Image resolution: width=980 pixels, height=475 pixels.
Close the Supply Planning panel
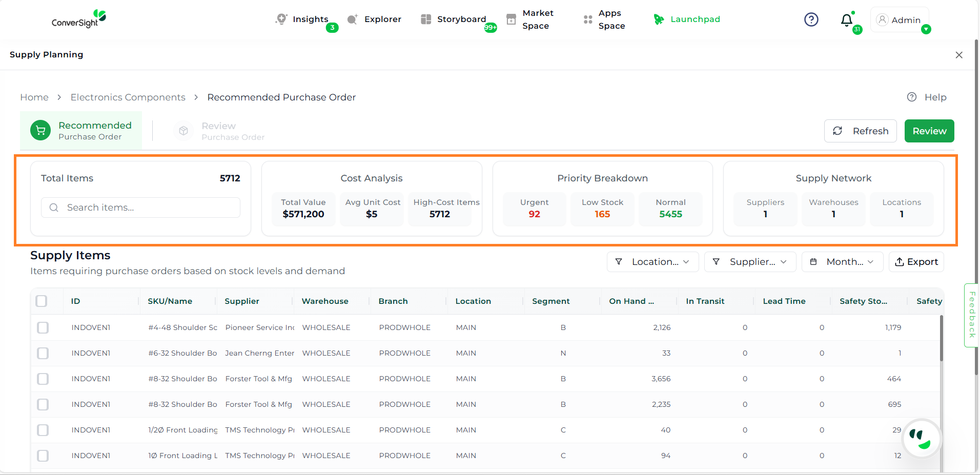coord(958,55)
